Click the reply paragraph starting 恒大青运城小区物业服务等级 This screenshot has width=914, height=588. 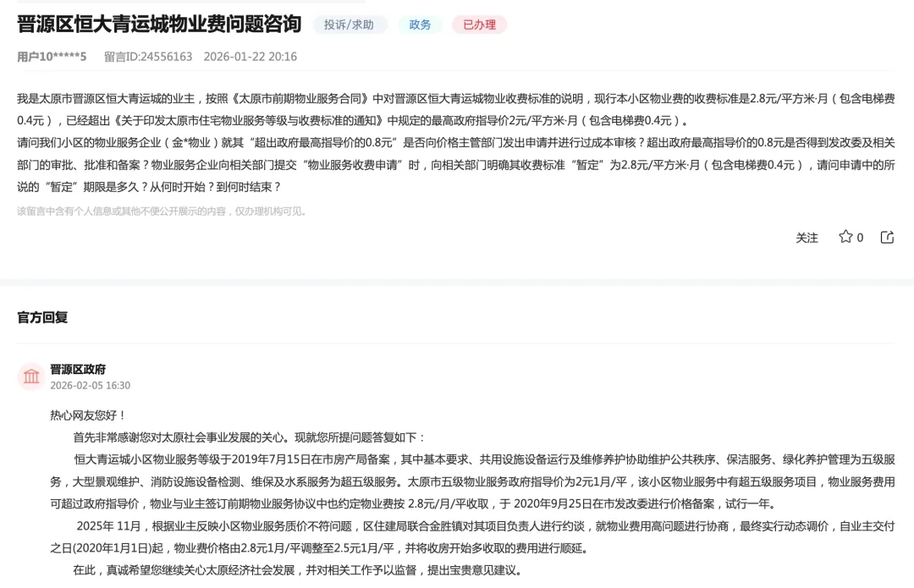pos(473,482)
